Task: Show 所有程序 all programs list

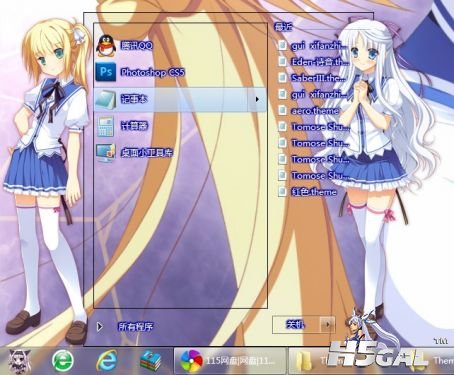Action: [x=126, y=326]
